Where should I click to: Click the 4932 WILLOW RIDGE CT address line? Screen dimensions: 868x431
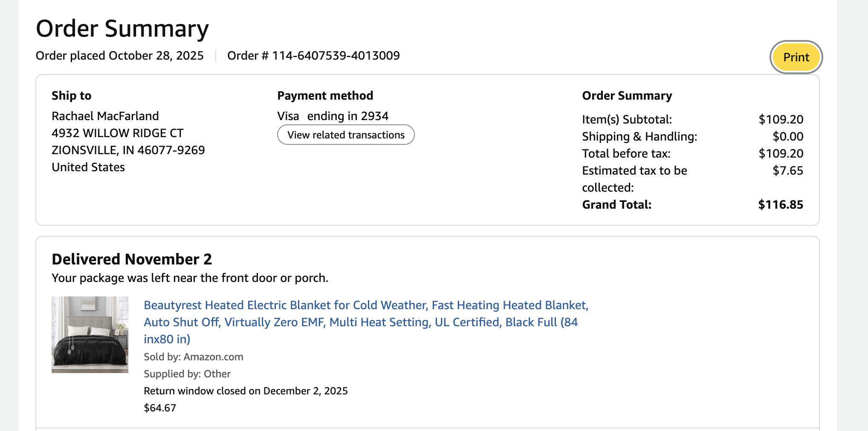click(x=118, y=133)
